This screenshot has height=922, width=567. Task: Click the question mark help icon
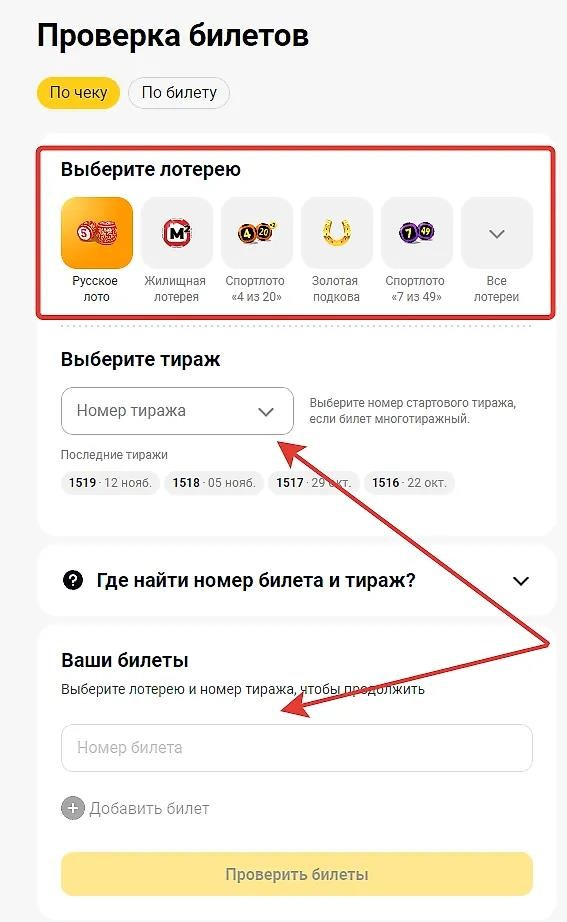tap(72, 580)
